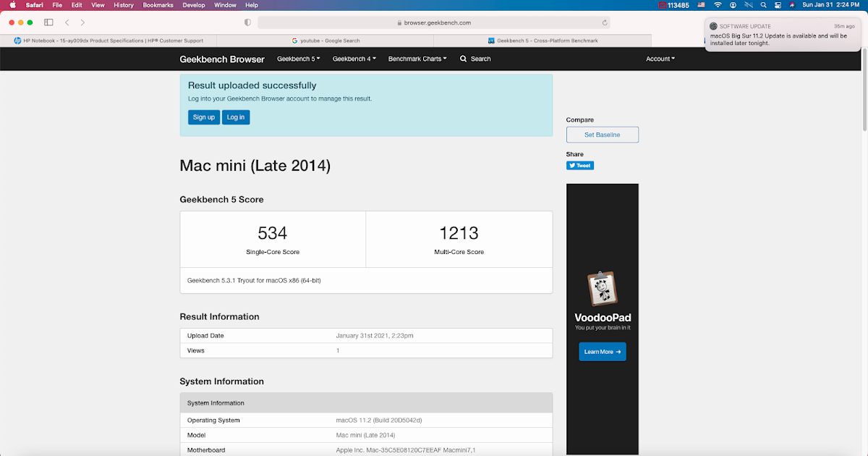868x456 pixels.
Task: Open the History menu
Action: click(124, 5)
